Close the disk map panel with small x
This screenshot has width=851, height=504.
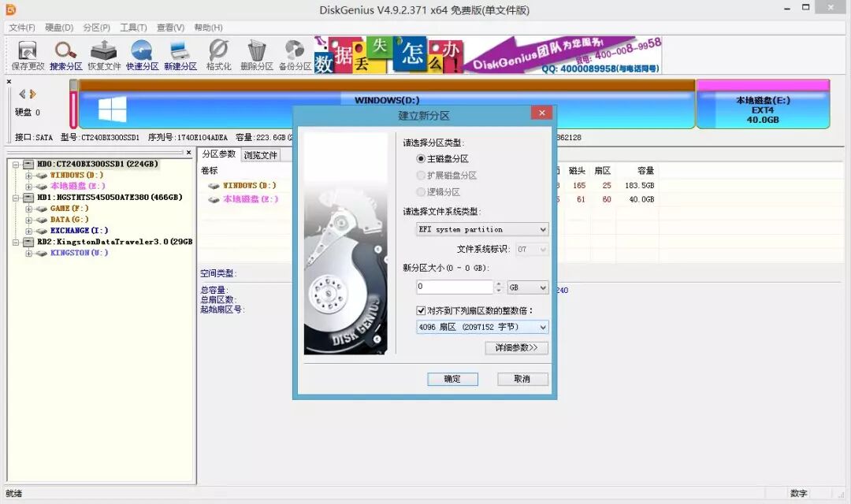tap(9, 81)
